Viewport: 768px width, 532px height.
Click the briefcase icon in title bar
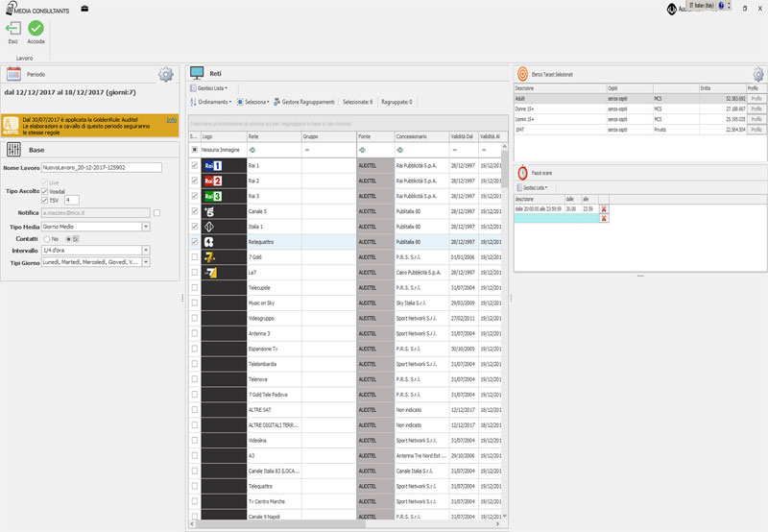84,9
